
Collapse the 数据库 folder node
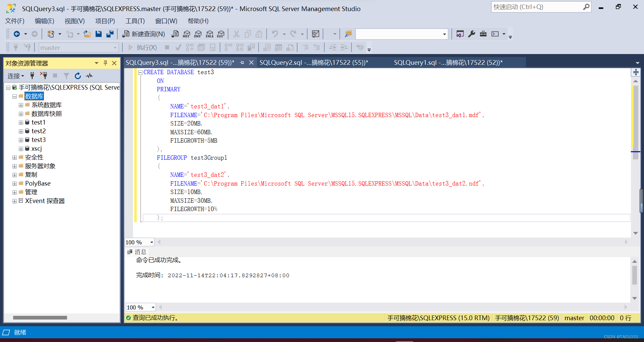(x=14, y=97)
